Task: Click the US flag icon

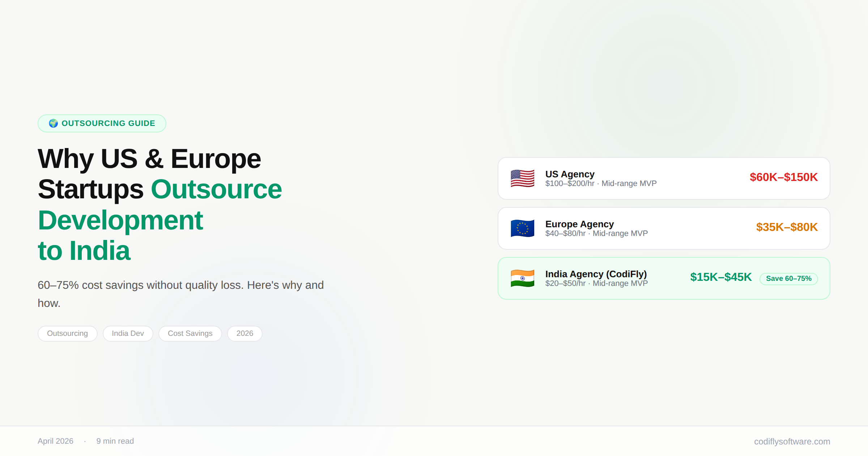Action: click(x=522, y=178)
